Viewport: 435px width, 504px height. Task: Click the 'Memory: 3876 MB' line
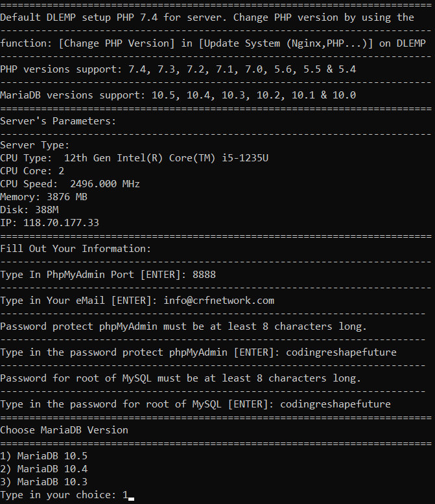[x=43, y=197]
